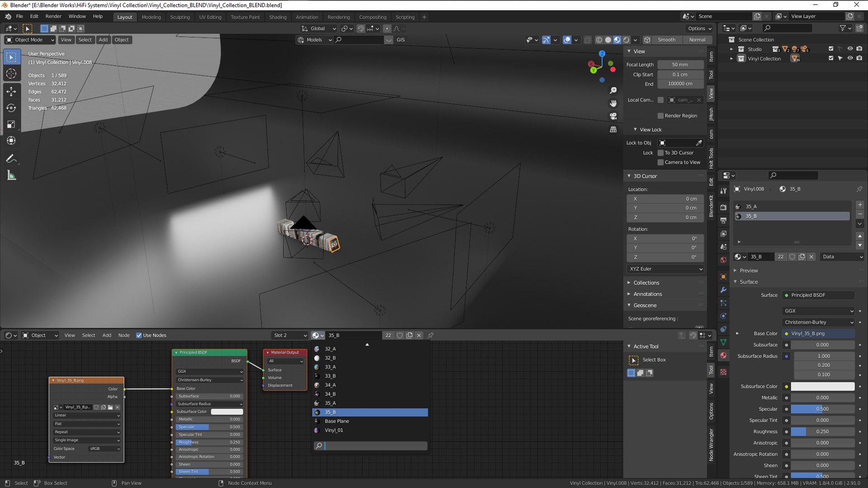Expand the Collections panel
This screenshot has width=868, height=488.
point(646,283)
